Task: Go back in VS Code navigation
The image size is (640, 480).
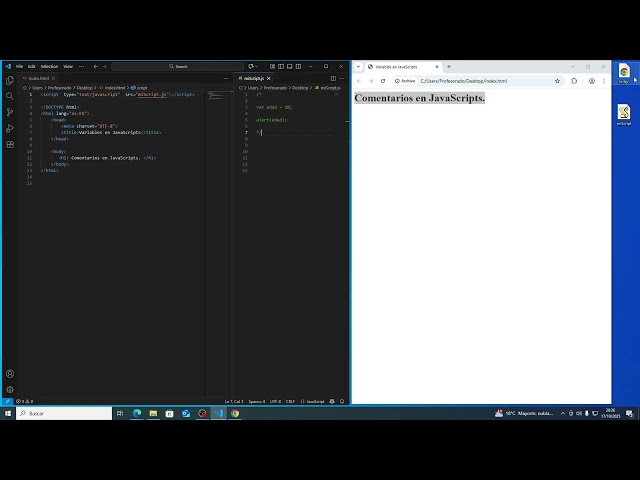Action: click(96, 66)
